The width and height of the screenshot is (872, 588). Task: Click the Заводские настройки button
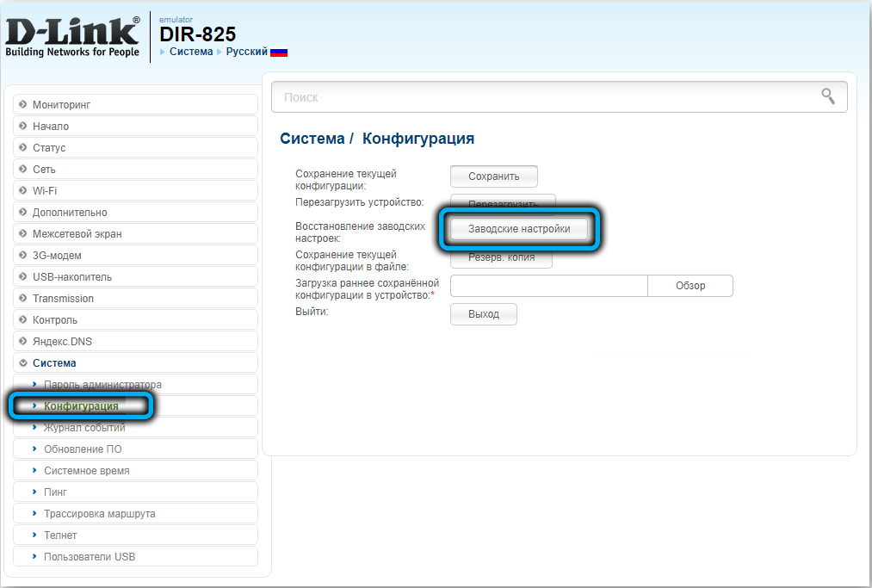point(519,229)
